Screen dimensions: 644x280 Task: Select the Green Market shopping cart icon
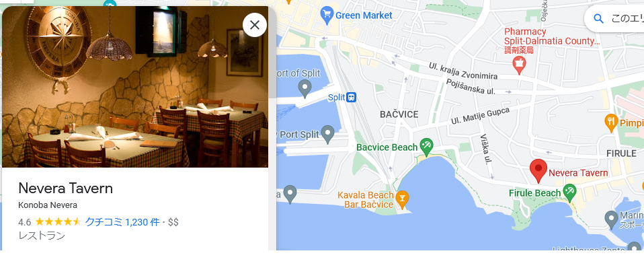[x=327, y=15]
